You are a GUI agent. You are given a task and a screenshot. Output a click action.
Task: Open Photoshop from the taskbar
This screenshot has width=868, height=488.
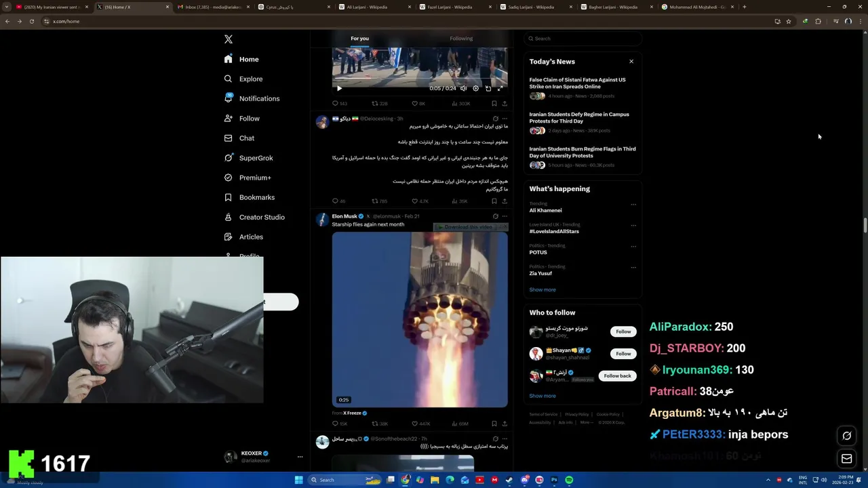point(554,480)
